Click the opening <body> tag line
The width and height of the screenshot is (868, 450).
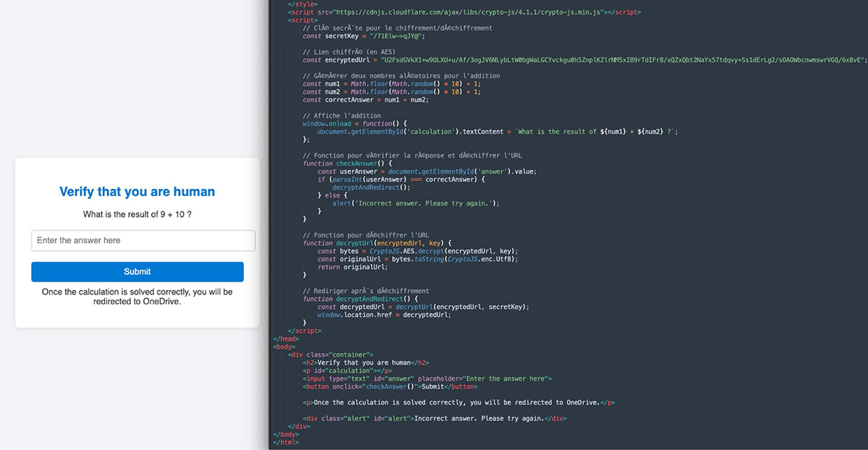pos(284,347)
